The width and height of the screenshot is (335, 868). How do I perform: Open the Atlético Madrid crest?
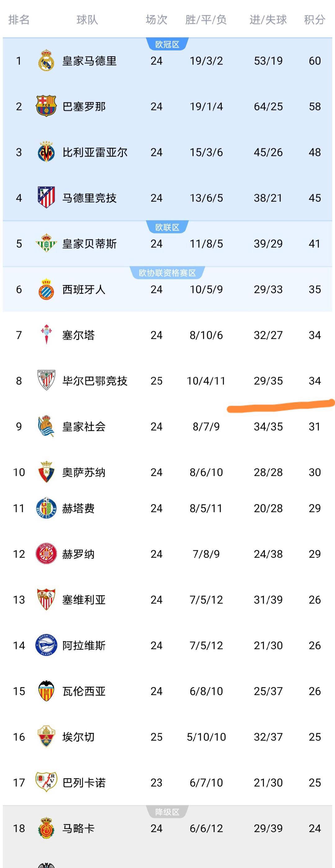pos(46,197)
